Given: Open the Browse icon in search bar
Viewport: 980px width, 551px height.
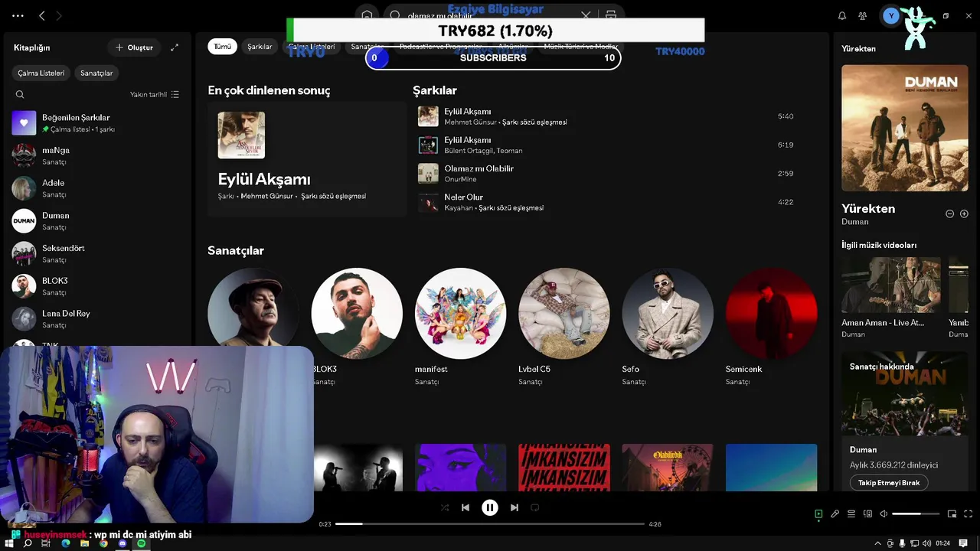Looking at the screenshot, I should tap(610, 15).
